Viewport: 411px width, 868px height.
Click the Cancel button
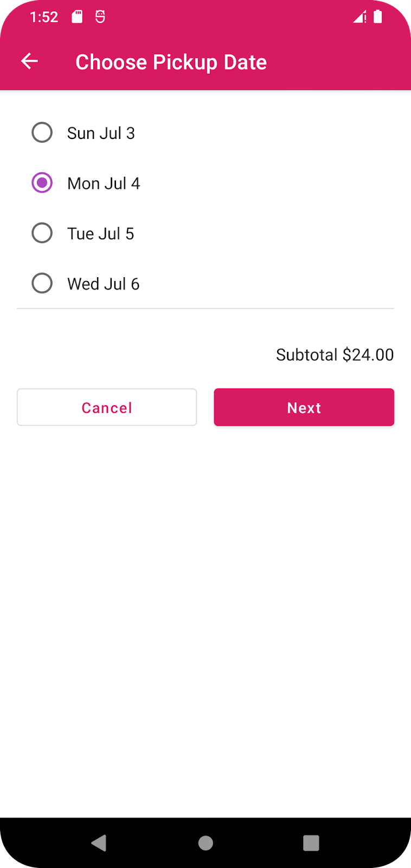click(107, 407)
